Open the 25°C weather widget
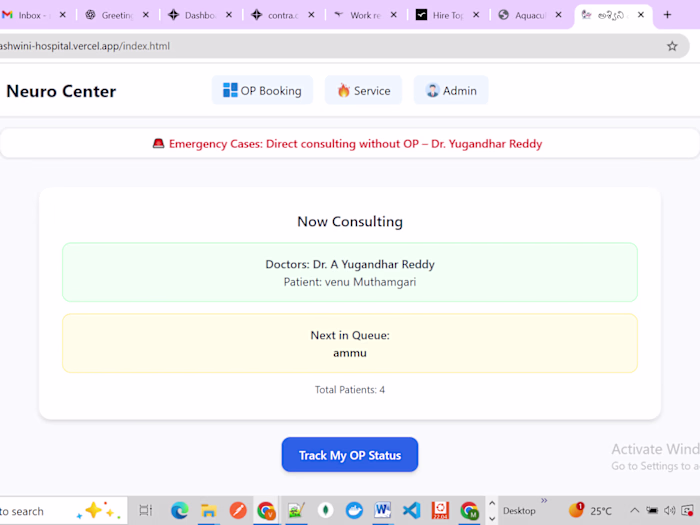This screenshot has width=700, height=525. click(590, 510)
